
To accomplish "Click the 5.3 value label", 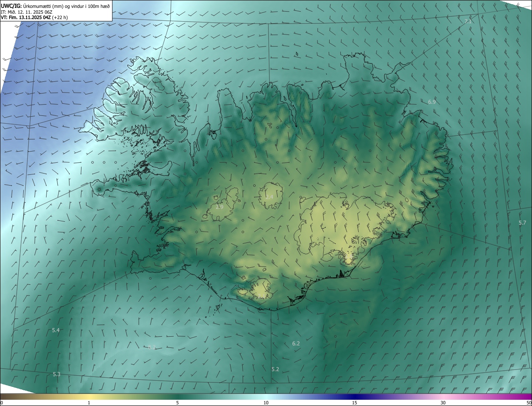I will tap(57, 374).
